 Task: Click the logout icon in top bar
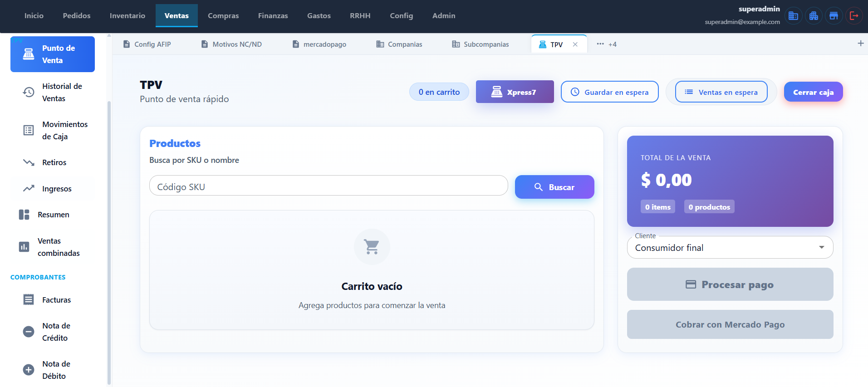coord(853,16)
